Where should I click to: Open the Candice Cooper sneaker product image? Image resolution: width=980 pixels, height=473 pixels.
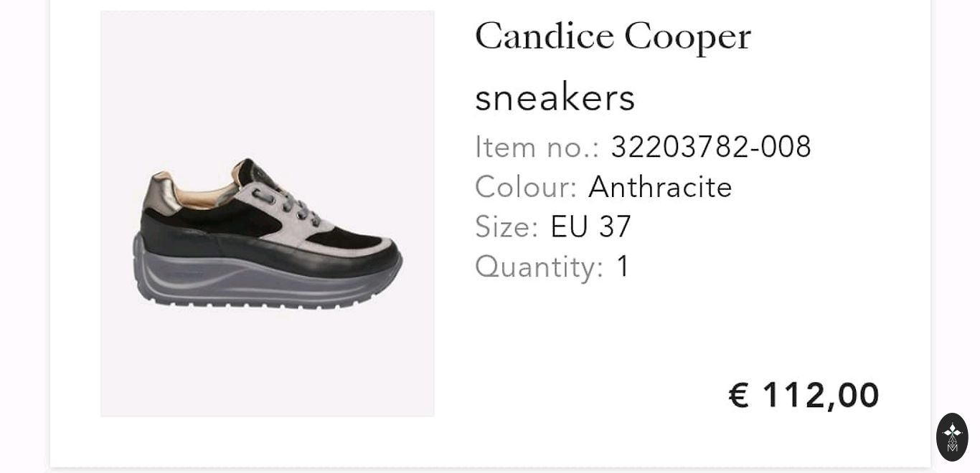pyautogui.click(x=267, y=214)
